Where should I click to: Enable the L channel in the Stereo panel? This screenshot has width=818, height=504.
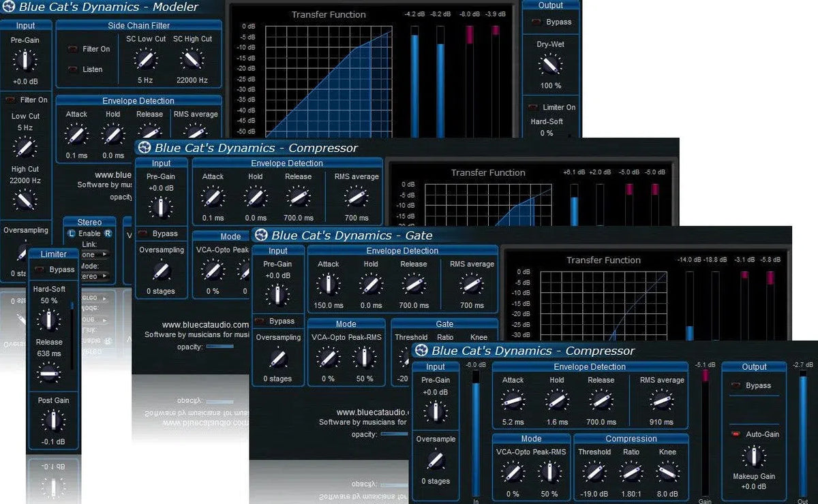point(71,234)
